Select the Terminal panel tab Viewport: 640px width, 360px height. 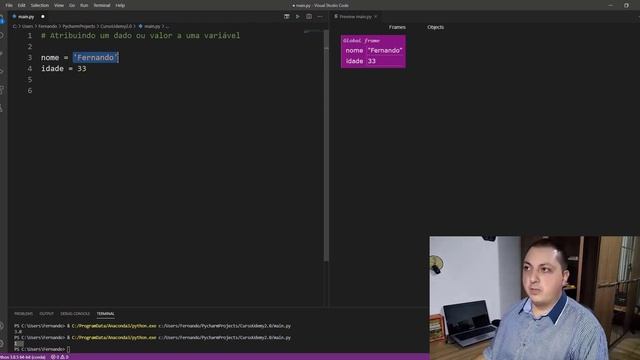click(x=105, y=313)
